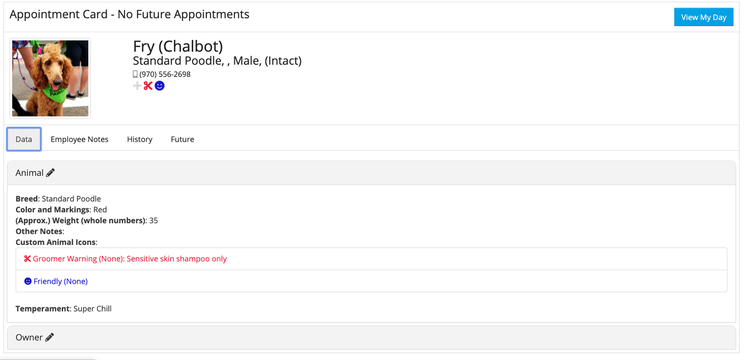750x360 pixels.
Task: Click the red scissors groomer warning icon in header
Action: click(148, 86)
